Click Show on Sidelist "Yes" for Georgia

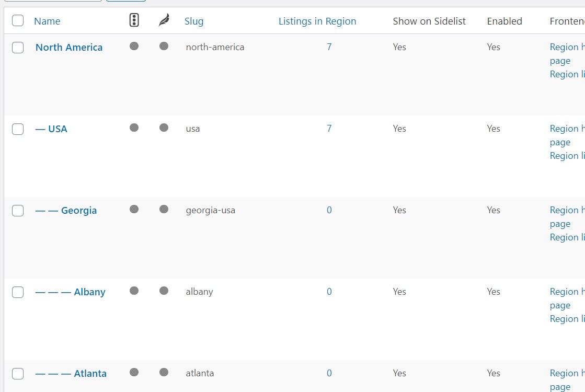(x=399, y=210)
